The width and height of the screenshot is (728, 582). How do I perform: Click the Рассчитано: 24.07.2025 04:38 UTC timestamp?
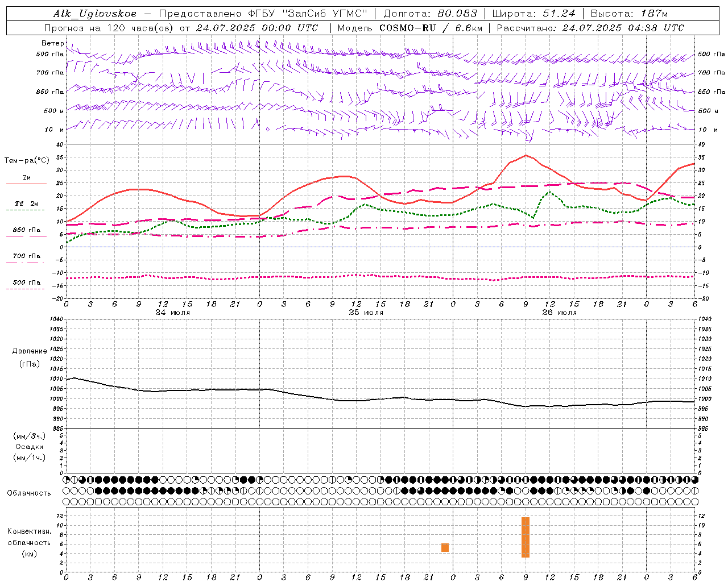point(590,28)
